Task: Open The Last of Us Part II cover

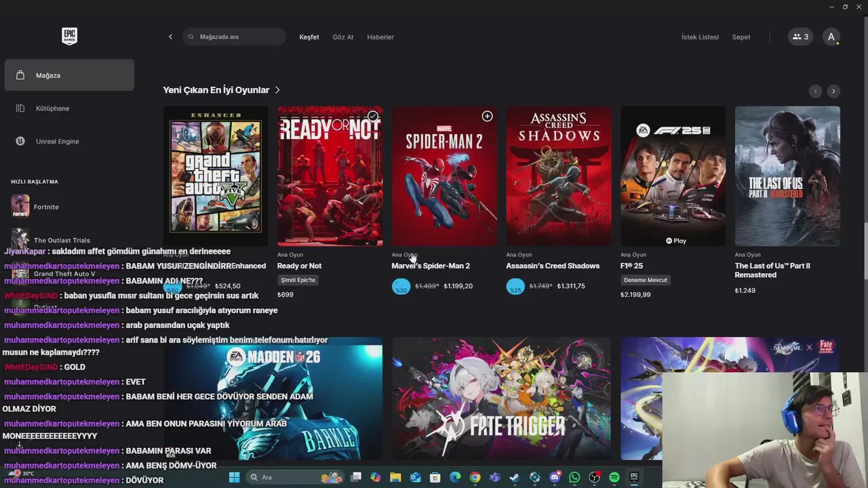Action: [x=787, y=176]
